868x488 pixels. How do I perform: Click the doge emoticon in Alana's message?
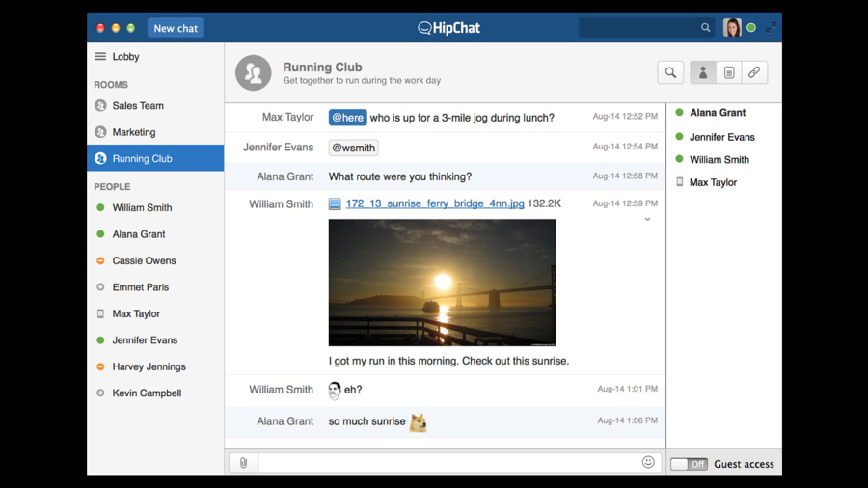coord(418,422)
